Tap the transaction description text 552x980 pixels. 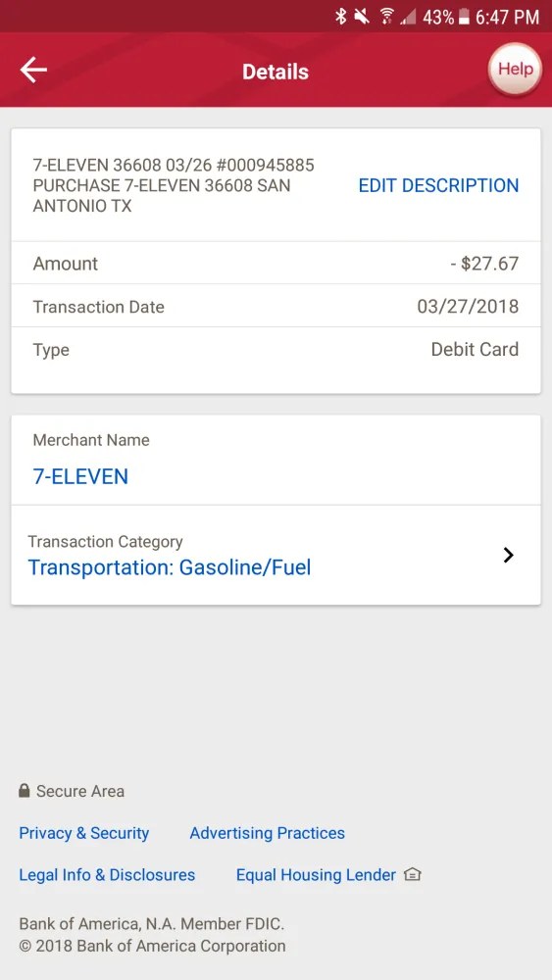click(x=174, y=185)
